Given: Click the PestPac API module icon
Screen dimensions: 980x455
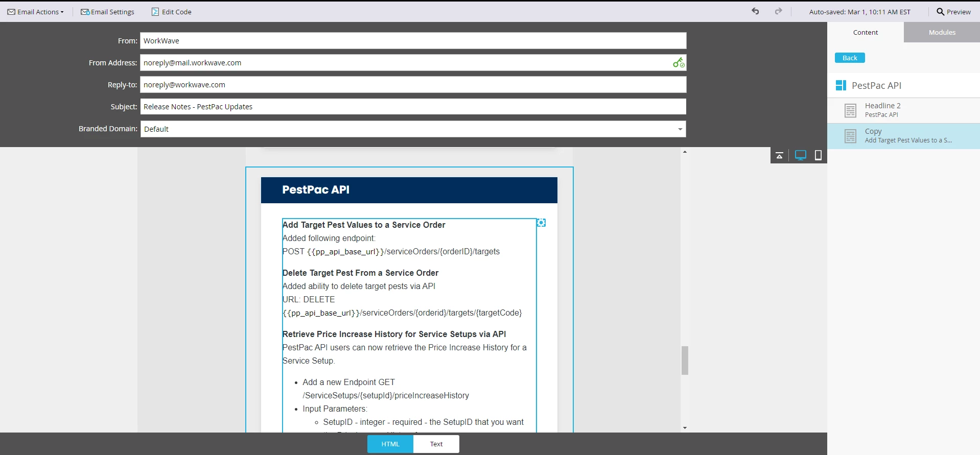Looking at the screenshot, I should click(x=841, y=85).
